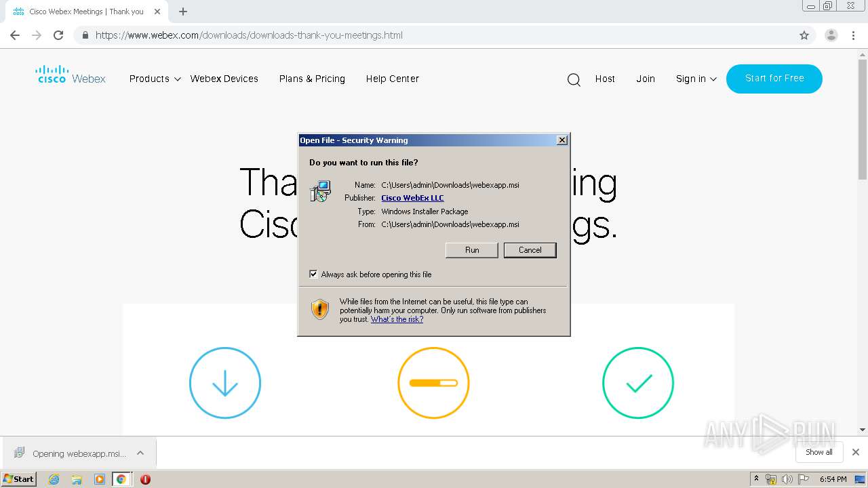Open Windows Explorer folder on taskbar

(77, 479)
